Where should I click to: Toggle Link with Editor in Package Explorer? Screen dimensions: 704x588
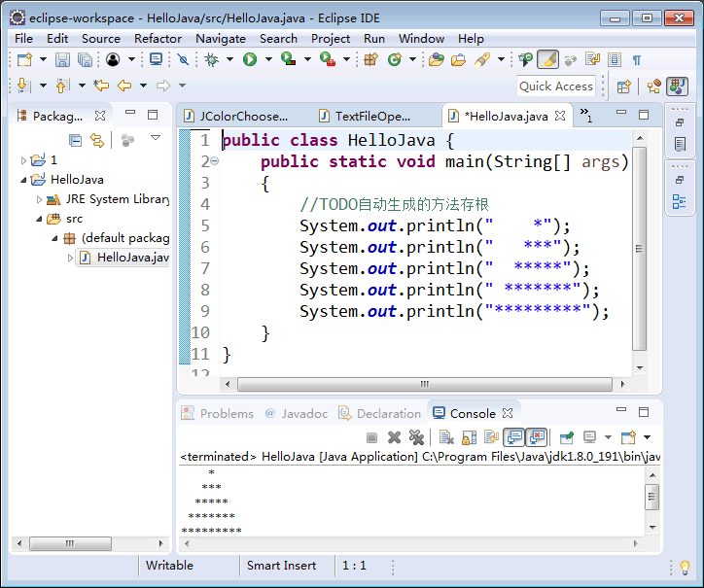pyautogui.click(x=97, y=140)
